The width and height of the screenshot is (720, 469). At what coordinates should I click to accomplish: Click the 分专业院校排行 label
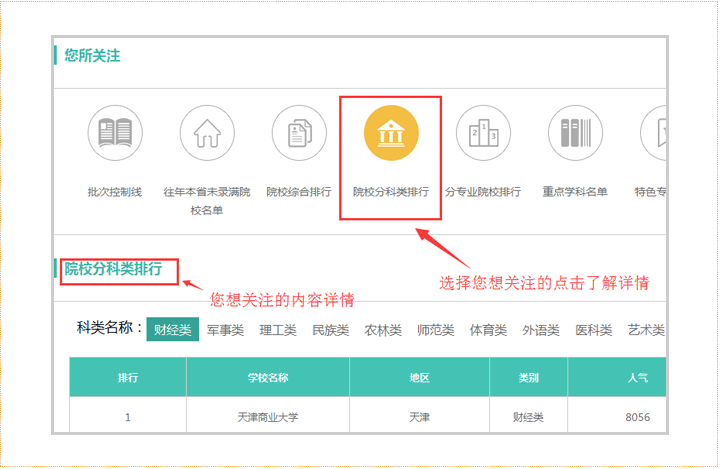(483, 192)
